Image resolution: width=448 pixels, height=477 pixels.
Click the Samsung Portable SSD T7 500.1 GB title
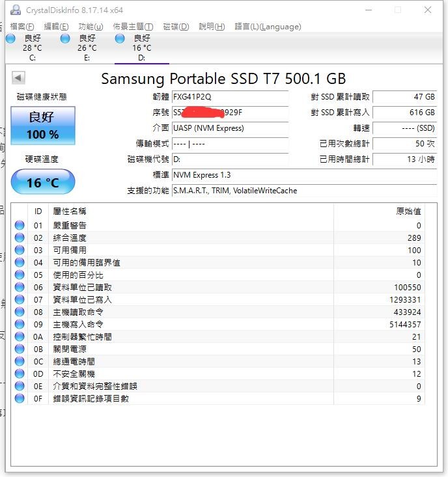(x=223, y=79)
